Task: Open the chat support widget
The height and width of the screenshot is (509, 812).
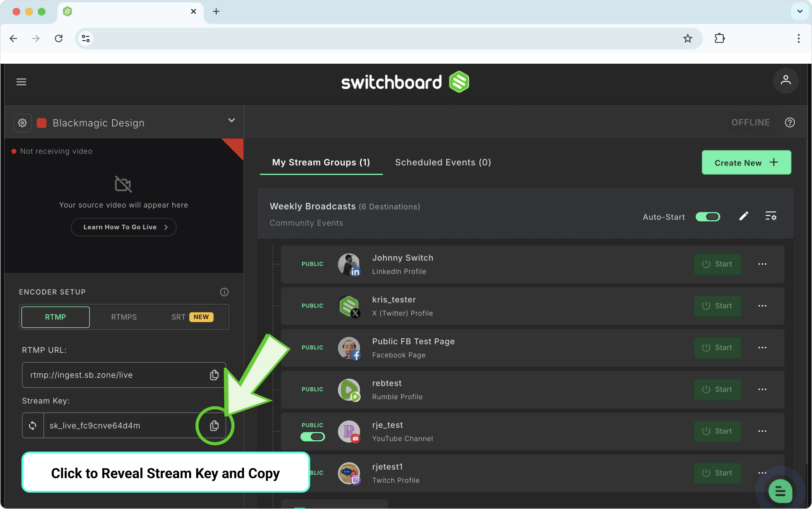Action: tap(780, 491)
